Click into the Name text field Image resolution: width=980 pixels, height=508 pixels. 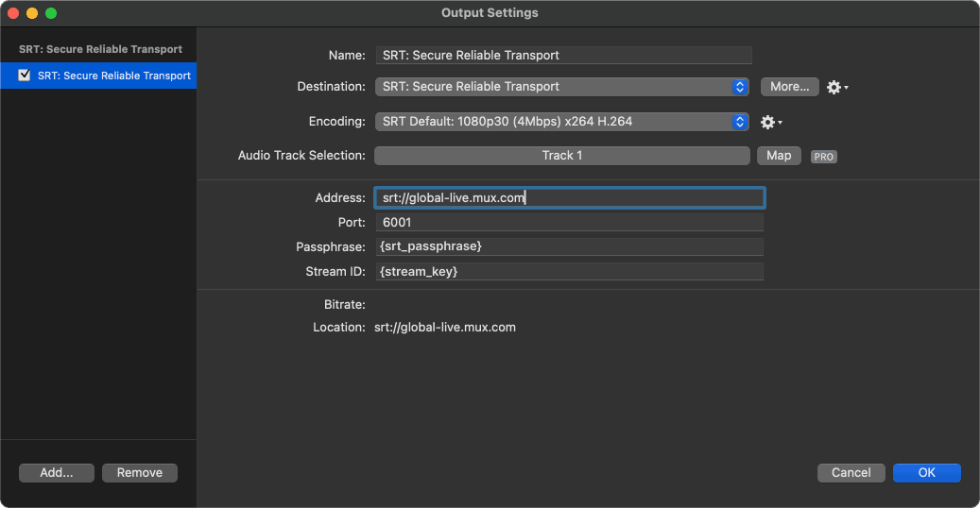point(563,56)
